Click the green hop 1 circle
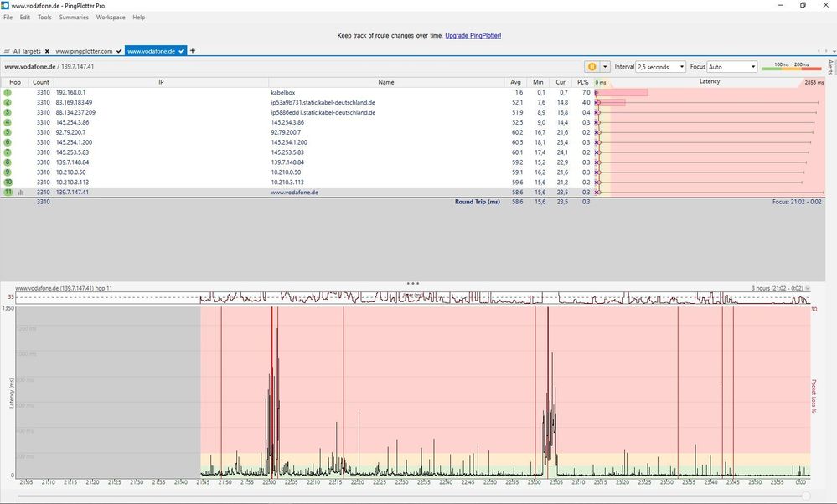837x504 pixels. pos(8,92)
